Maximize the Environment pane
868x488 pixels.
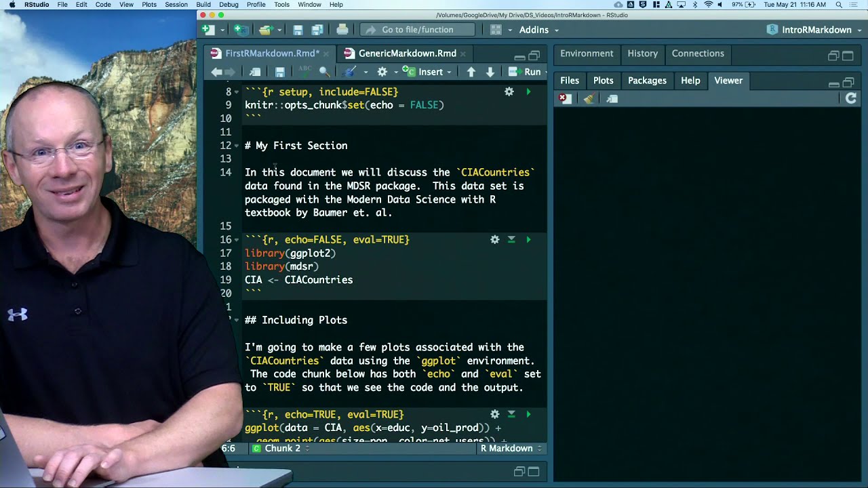[x=849, y=56]
